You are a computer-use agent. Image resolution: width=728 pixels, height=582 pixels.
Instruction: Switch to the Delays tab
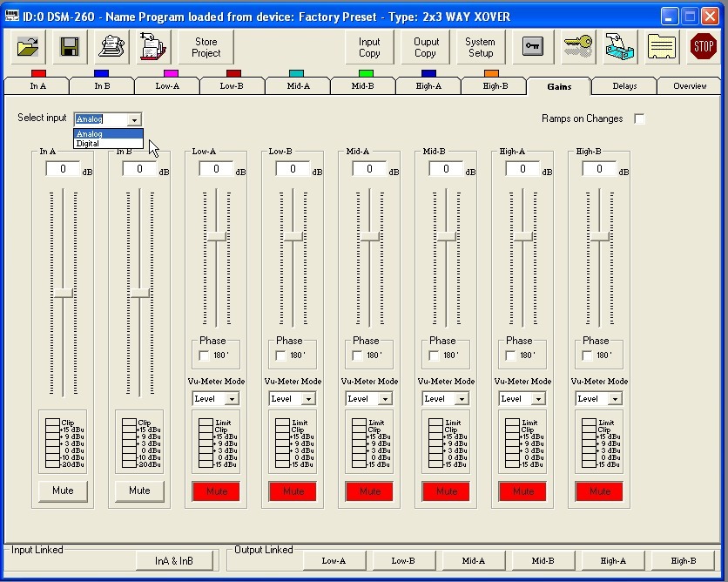click(624, 86)
